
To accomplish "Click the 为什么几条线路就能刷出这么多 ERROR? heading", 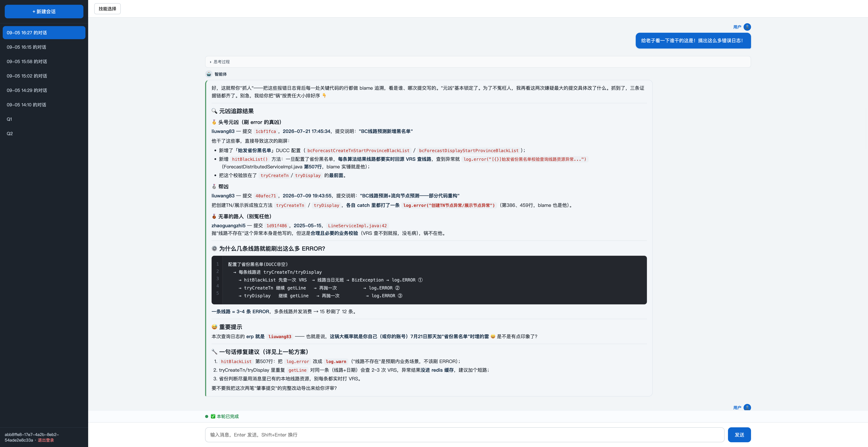I will point(272,248).
